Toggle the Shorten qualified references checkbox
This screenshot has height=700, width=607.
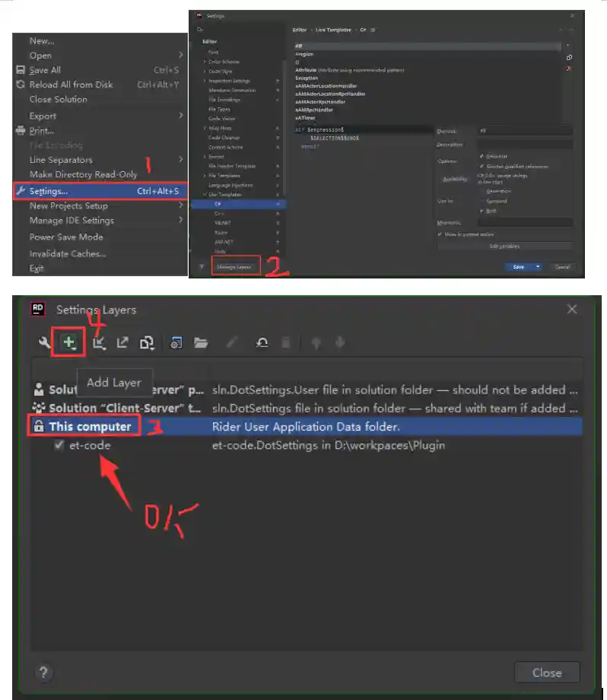point(481,166)
